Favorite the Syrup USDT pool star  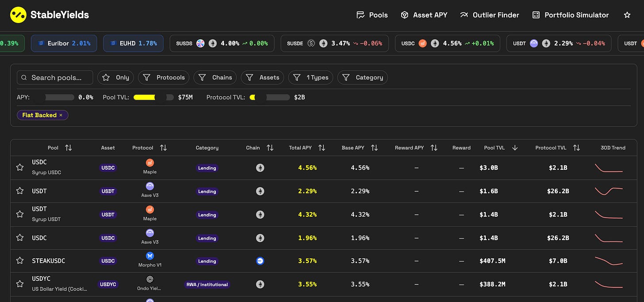(19, 214)
